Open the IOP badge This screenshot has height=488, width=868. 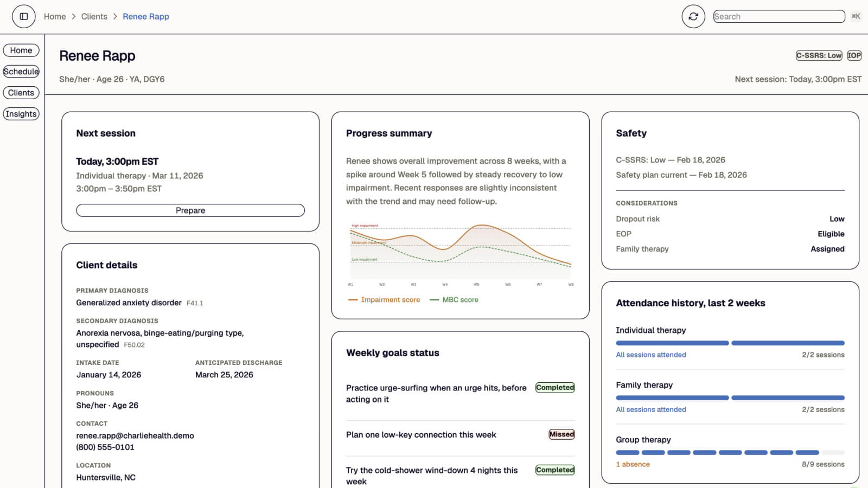(854, 55)
